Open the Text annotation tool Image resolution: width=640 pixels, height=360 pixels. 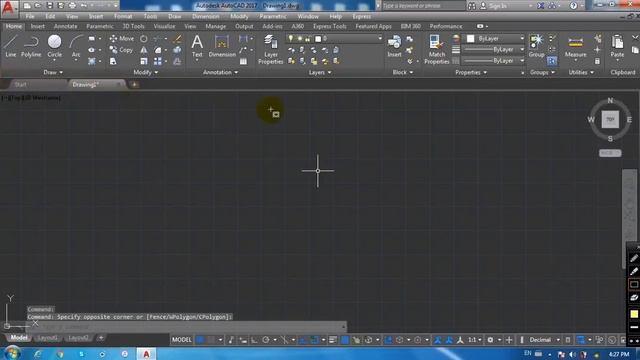197,46
